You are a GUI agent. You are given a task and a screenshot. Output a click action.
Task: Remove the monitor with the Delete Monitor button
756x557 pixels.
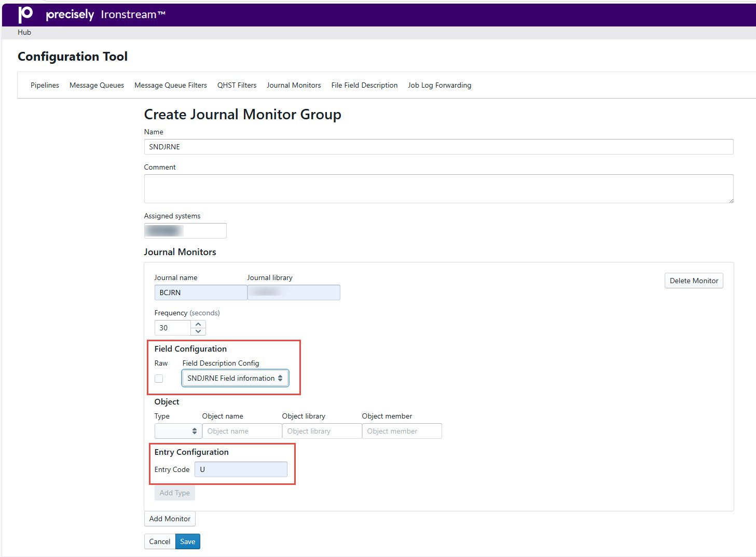point(694,281)
